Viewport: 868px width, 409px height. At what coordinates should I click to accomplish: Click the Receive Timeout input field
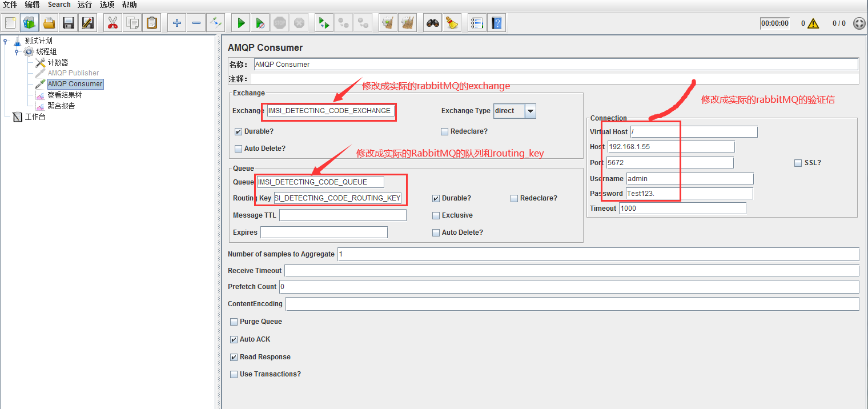click(514, 270)
